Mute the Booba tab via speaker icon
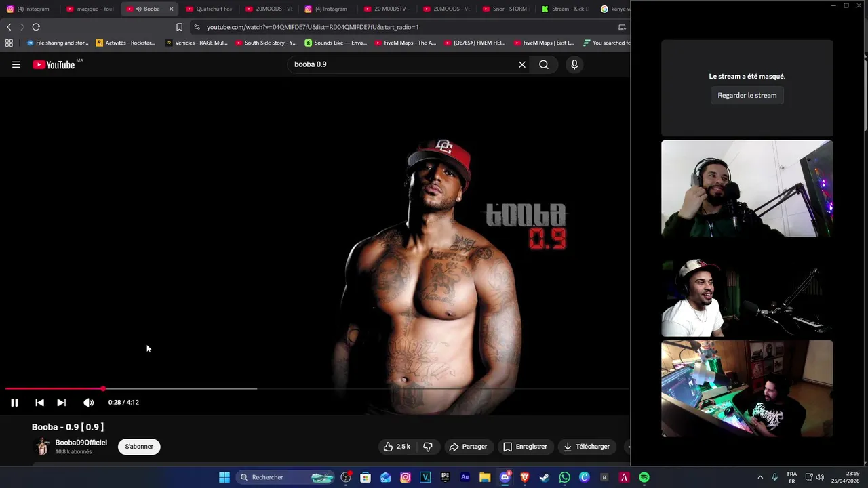This screenshot has height=488, width=868. [138, 9]
